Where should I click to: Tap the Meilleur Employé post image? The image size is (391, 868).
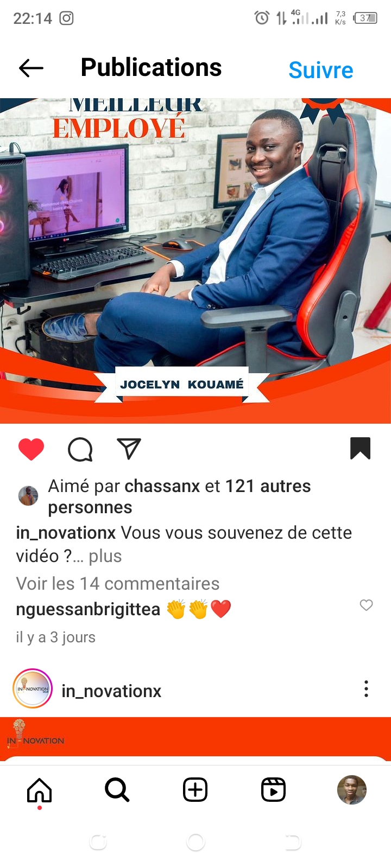coord(195,260)
